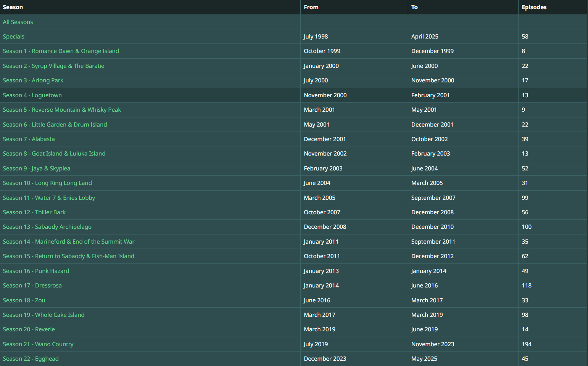Click Season 9 - Jaya & Skypiea
This screenshot has height=366, width=588.
click(36, 169)
